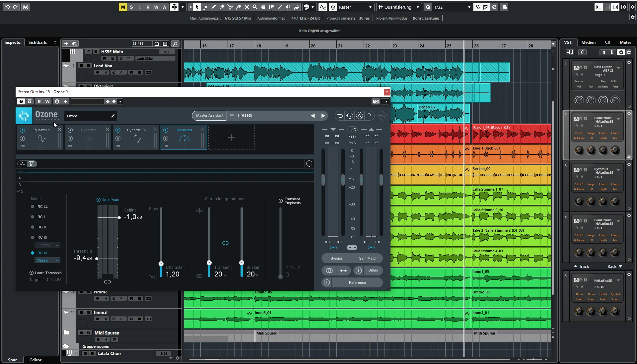Open Ozone history clock icon
The height and width of the screenshot is (364, 637).
click(x=350, y=116)
